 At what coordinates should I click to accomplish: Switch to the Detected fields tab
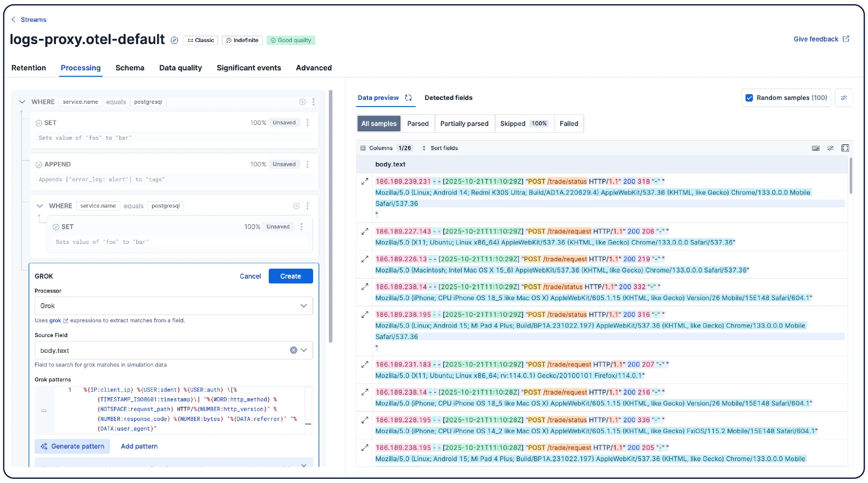pyautogui.click(x=448, y=98)
